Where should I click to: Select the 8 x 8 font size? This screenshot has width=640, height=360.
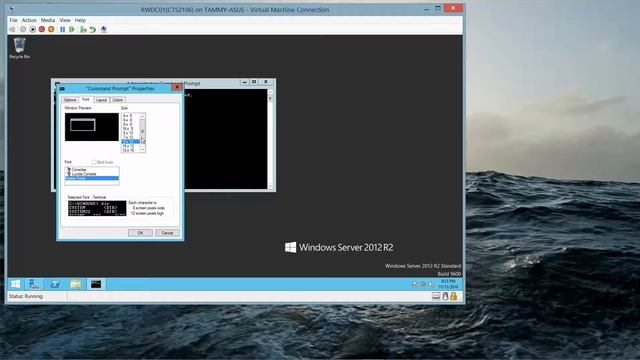130,124
